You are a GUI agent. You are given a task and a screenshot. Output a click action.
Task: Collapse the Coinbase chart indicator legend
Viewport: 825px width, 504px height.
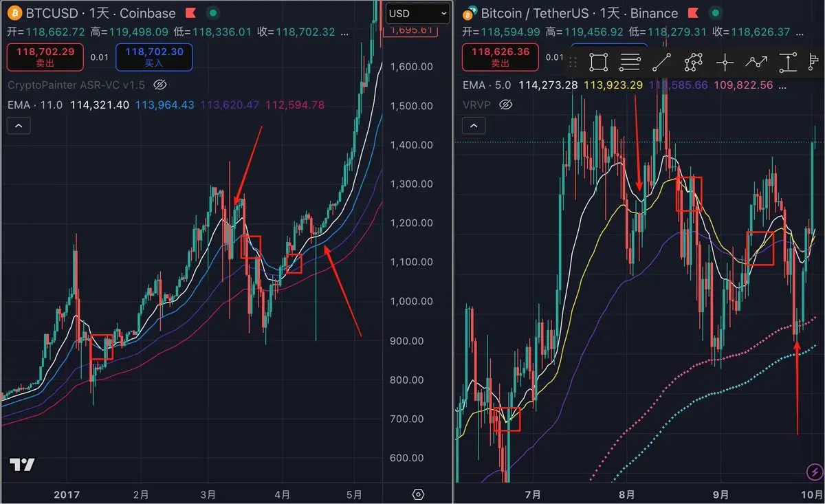click(19, 126)
